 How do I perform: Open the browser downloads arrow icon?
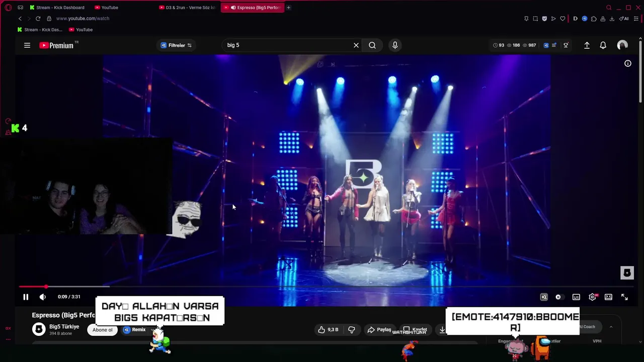tap(612, 19)
